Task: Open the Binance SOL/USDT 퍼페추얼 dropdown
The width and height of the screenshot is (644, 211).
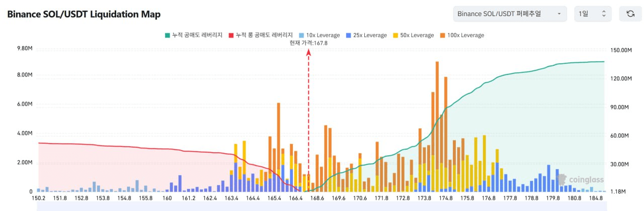Action: tap(510, 14)
